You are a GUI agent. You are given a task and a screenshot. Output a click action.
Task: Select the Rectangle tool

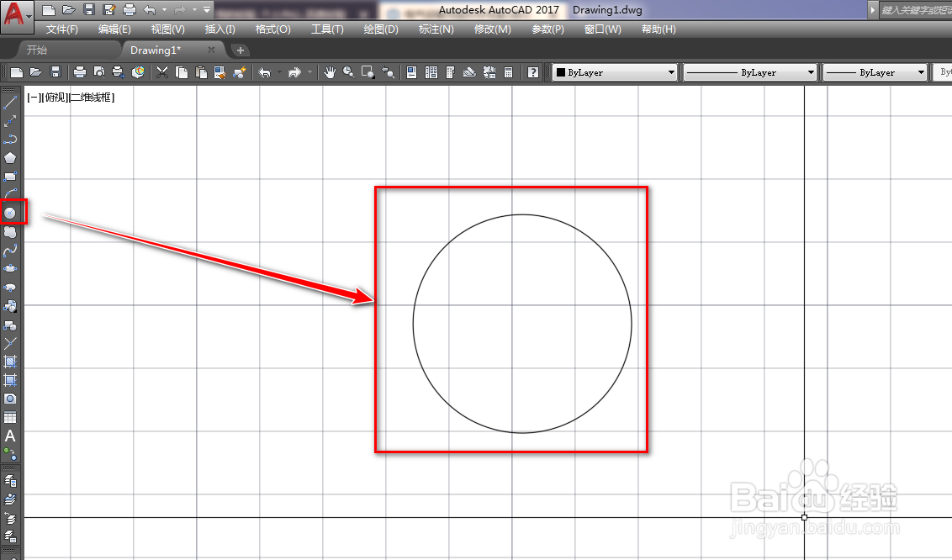click(10, 177)
